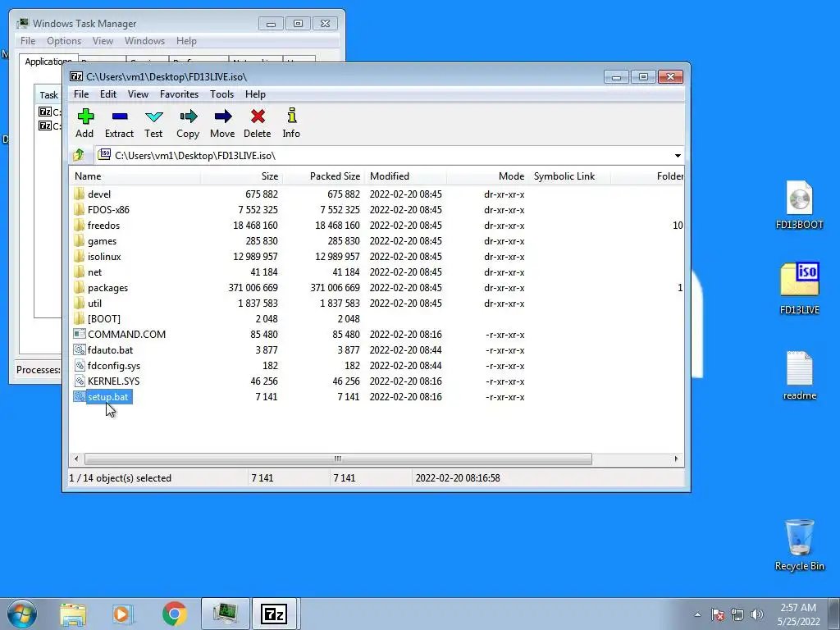Open the 7-Zip Help menu
Viewport: 840px width, 630px height.
click(x=256, y=94)
